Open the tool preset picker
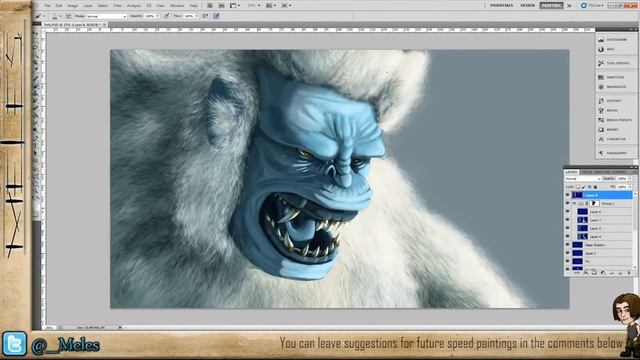This screenshot has height=360, width=640. (x=40, y=16)
